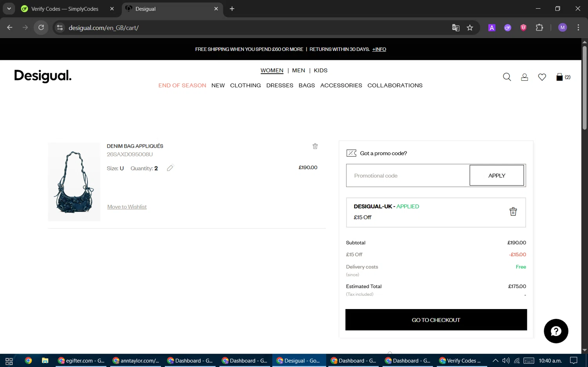Viewport: 588px width, 367px height.
Task: Click the -£15.00 discount amount
Action: [x=517, y=255]
